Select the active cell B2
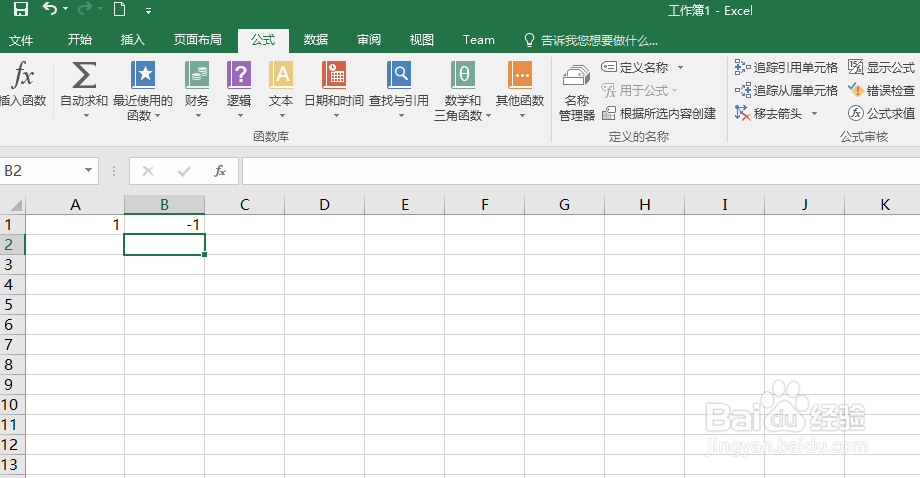This screenshot has width=920, height=478. 164,245
